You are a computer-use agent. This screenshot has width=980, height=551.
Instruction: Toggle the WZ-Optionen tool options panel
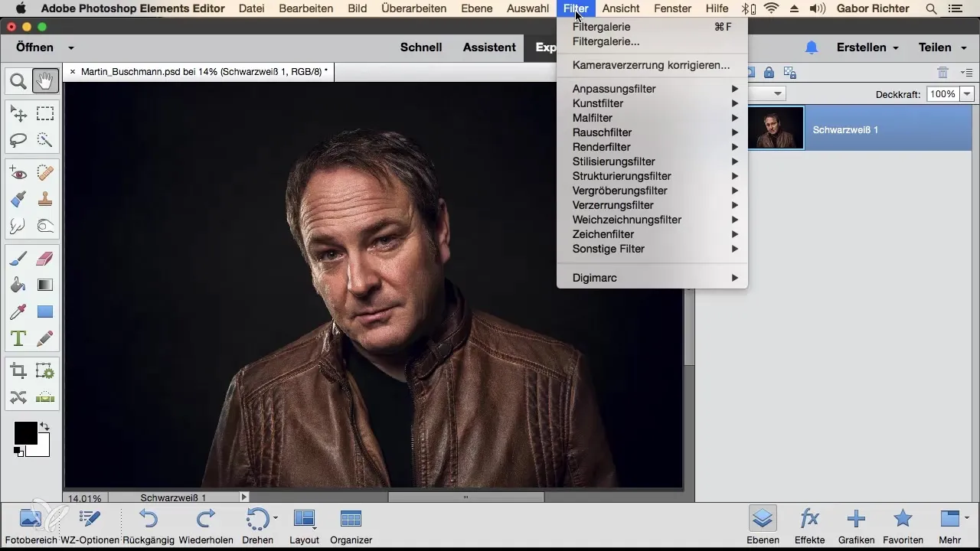[x=90, y=526]
